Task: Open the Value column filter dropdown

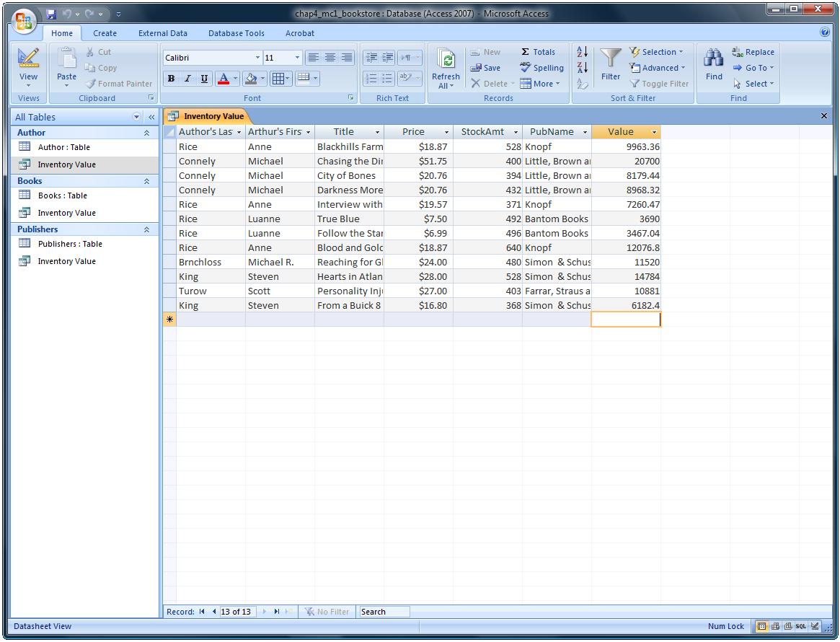Action: [x=653, y=132]
